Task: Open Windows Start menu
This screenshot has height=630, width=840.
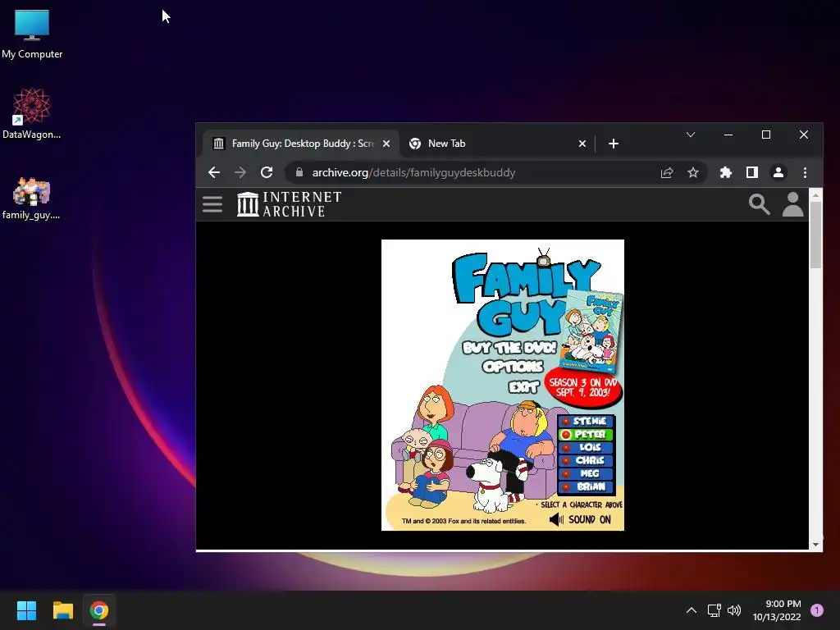Action: point(26,610)
